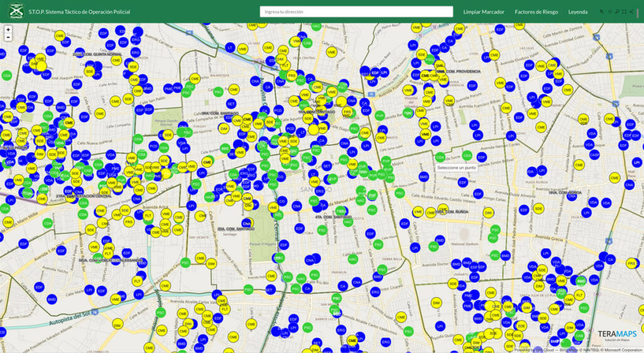Click the S.T.O.P. Sistema Táctico title
This screenshot has height=353, width=644.
[x=79, y=12]
